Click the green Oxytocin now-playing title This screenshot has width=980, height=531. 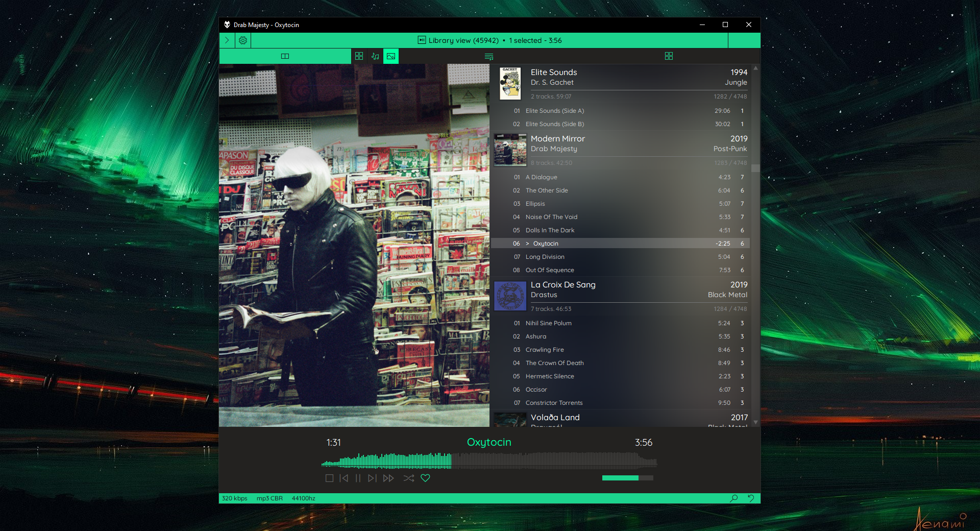[489, 443]
